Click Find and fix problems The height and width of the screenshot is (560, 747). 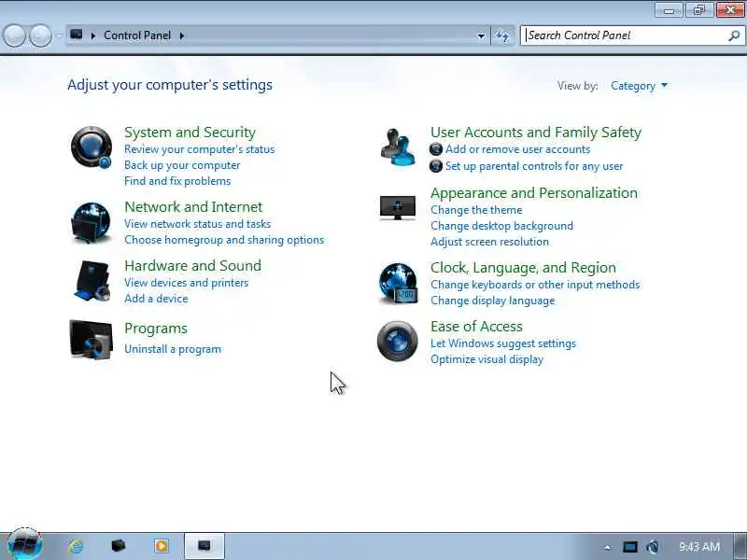177,181
